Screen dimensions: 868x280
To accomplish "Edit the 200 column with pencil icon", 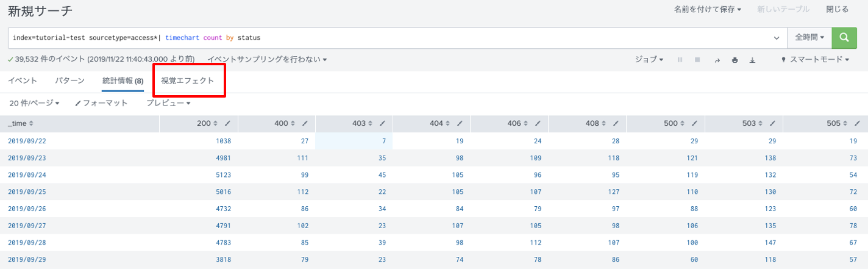I will click(227, 123).
